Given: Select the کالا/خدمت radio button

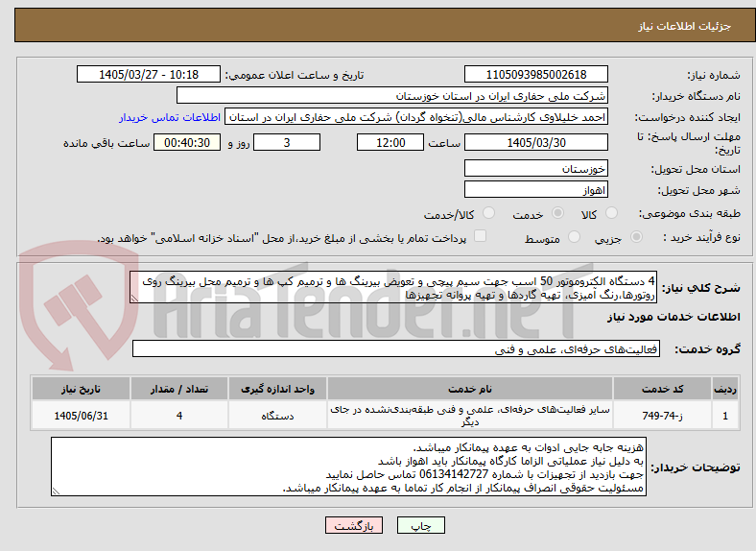Looking at the screenshot, I should tap(488, 213).
